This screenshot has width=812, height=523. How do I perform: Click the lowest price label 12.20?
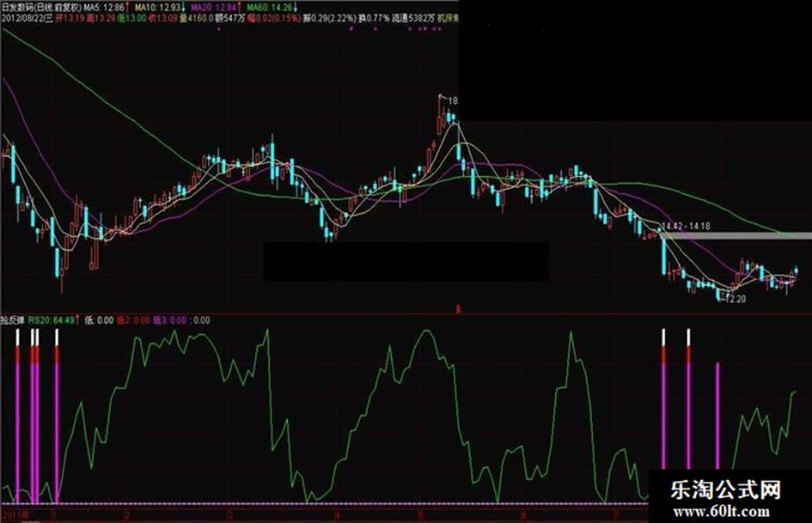[737, 300]
